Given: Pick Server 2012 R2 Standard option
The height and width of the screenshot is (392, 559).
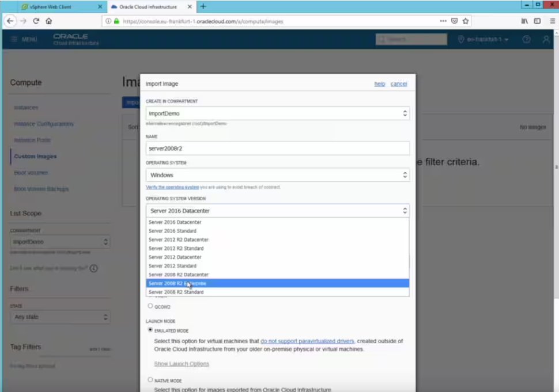Looking at the screenshot, I should point(277,248).
